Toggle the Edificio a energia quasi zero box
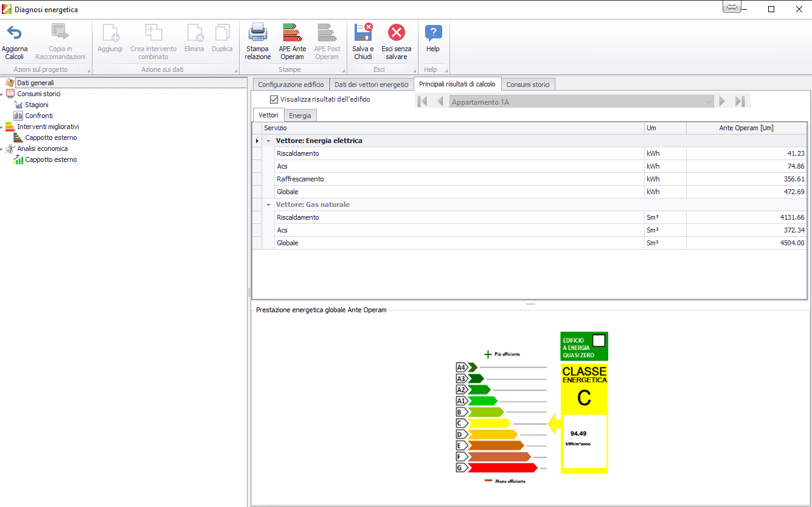This screenshot has width=812, height=507. 599,341
